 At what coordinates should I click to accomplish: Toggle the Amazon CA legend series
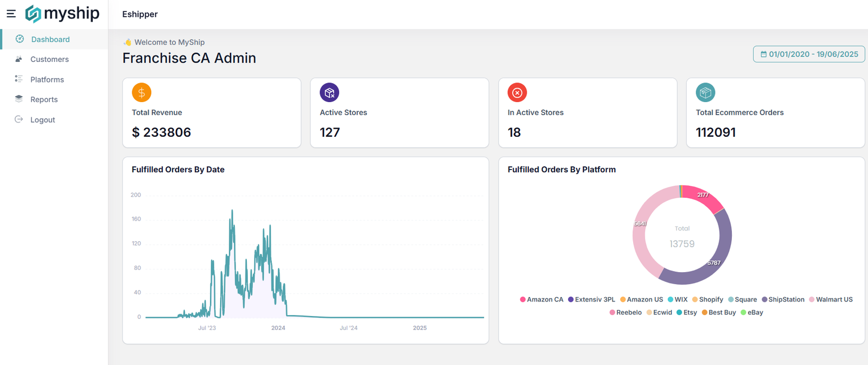click(x=541, y=299)
